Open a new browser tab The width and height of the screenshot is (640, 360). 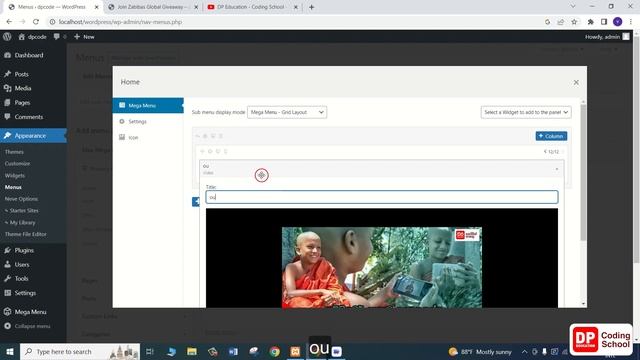(311, 7)
